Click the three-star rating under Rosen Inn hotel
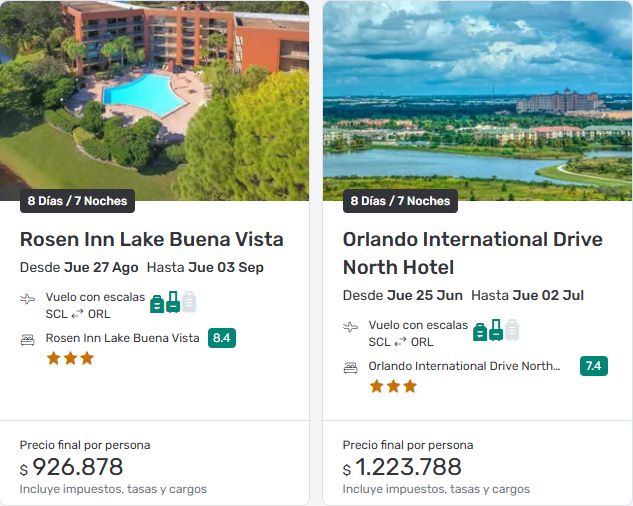Screen dimensions: 633x506 (x=70, y=358)
